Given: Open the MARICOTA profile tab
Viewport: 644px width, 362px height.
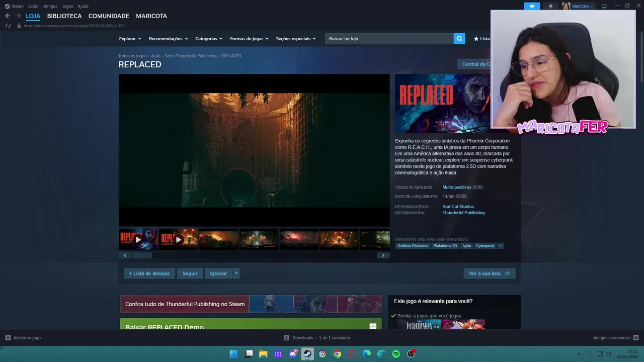Looking at the screenshot, I should [x=151, y=16].
